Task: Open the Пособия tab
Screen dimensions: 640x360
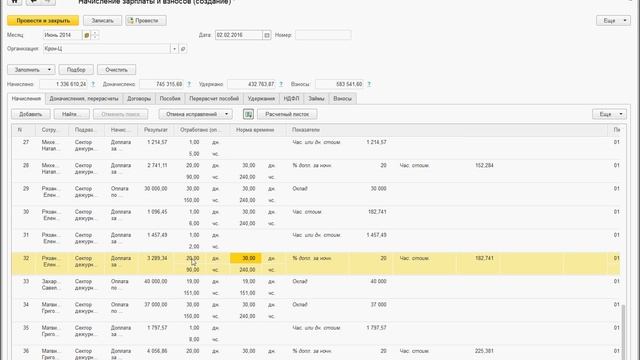Action: click(170, 99)
